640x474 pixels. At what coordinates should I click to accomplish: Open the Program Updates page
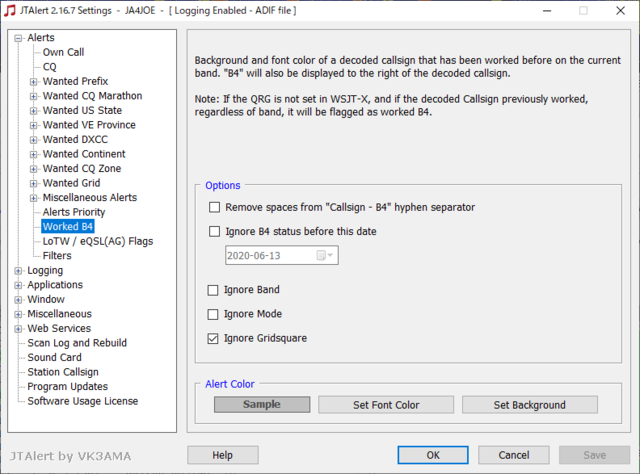pos(68,386)
